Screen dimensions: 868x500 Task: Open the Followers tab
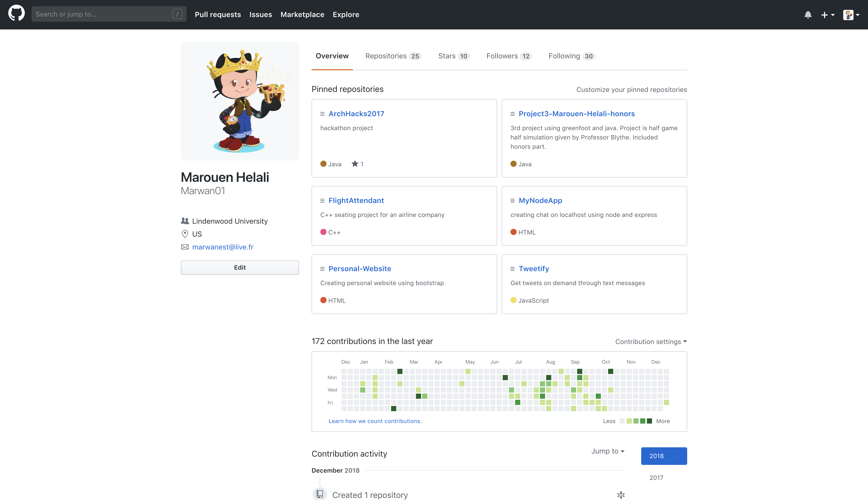coord(509,56)
